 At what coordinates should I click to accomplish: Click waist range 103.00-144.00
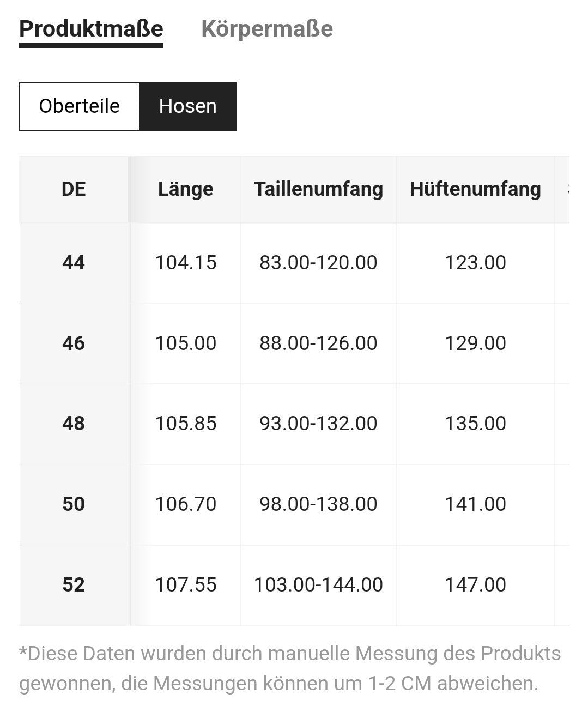point(318,585)
